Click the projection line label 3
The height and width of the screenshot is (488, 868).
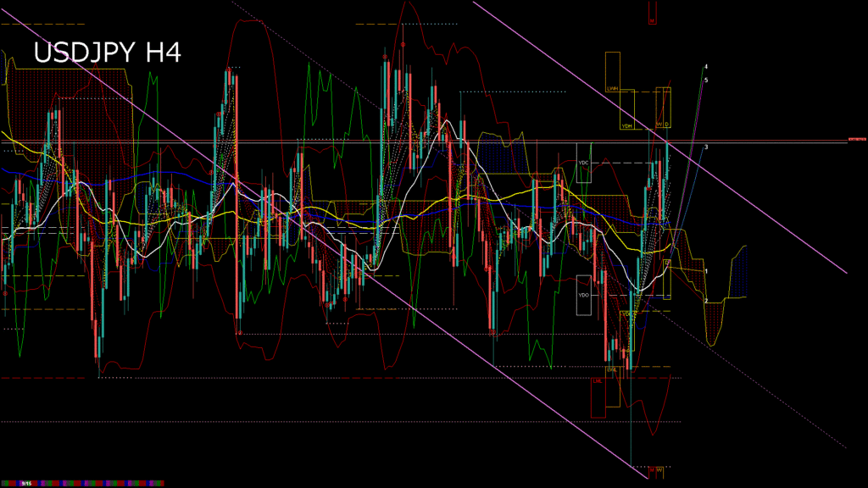pyautogui.click(x=706, y=147)
